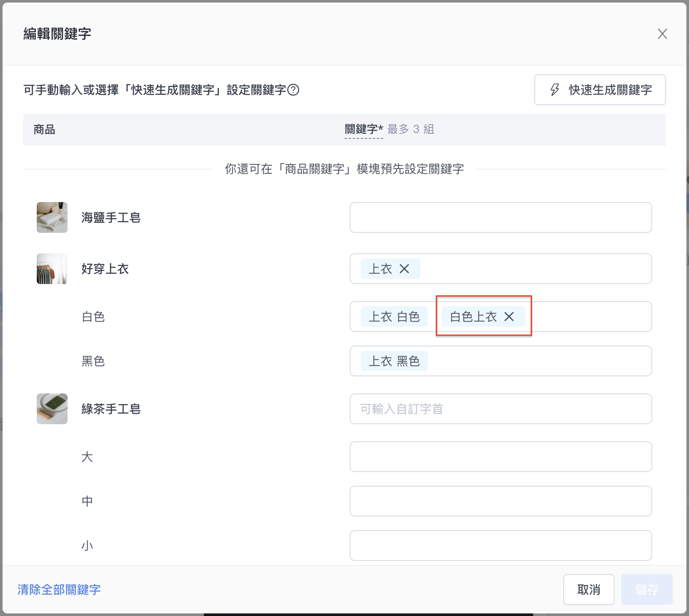Click the 關鍵字* column header
The image size is (689, 616).
coord(364,129)
